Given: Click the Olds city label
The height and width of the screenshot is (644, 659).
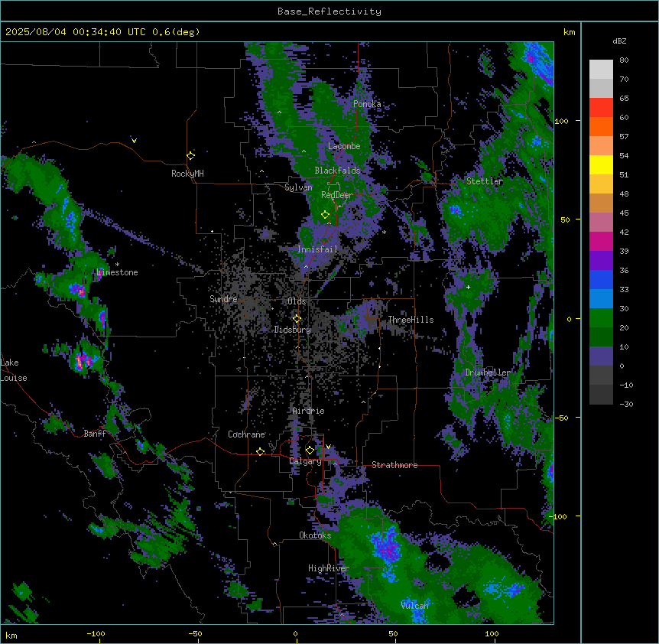Looking at the screenshot, I should tap(297, 301).
